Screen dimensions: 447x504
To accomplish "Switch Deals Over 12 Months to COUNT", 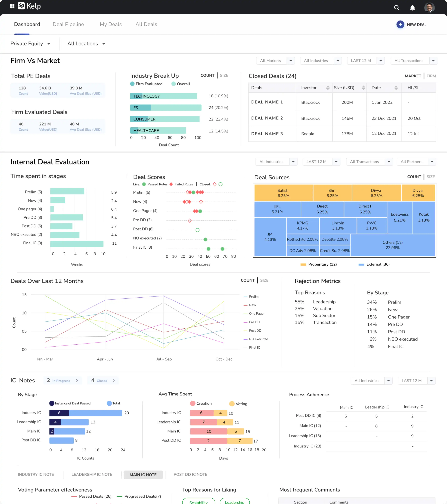I will click(248, 280).
